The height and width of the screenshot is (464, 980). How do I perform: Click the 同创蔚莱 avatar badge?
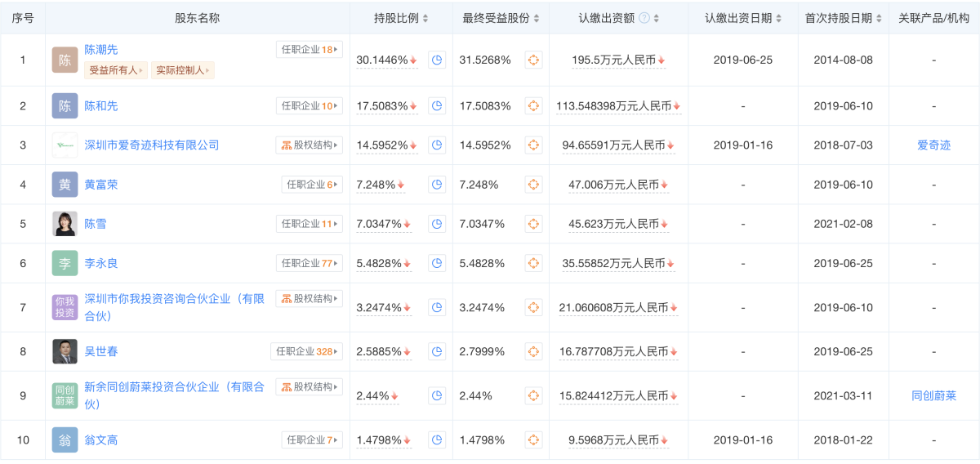coord(65,395)
